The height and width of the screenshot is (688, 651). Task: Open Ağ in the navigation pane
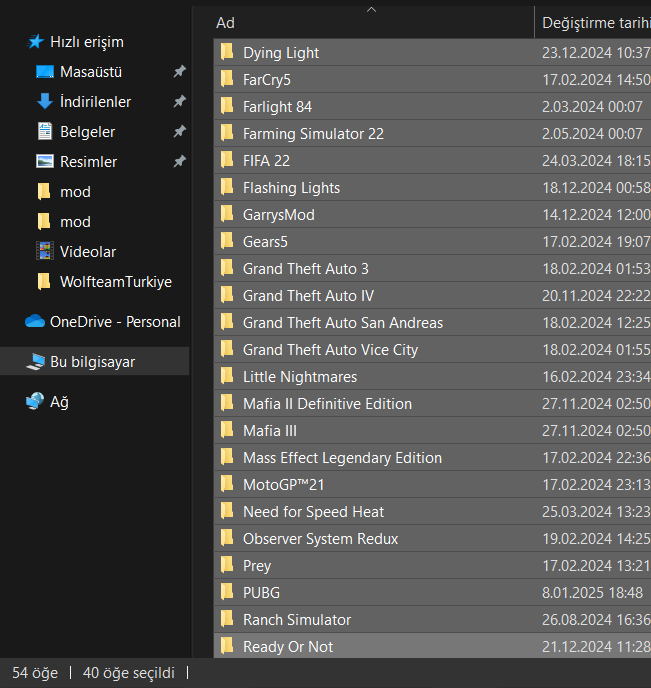[x=59, y=401]
